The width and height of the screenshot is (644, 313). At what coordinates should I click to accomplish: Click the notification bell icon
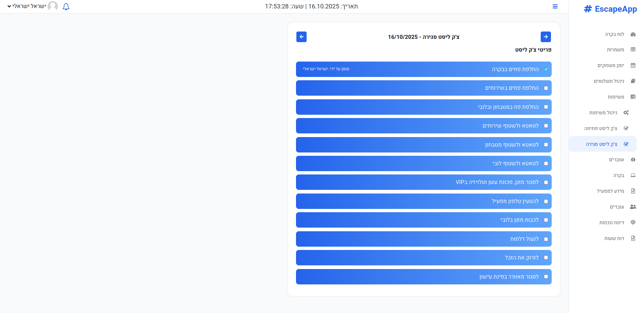[x=66, y=7]
